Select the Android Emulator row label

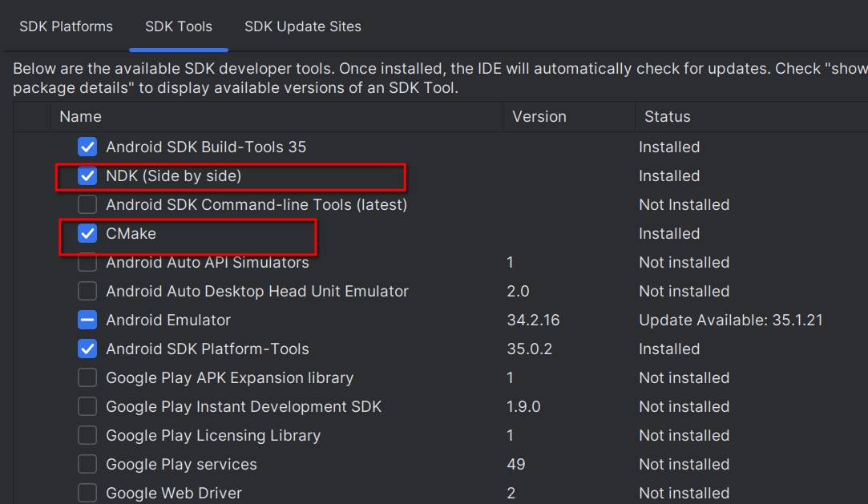pos(168,321)
